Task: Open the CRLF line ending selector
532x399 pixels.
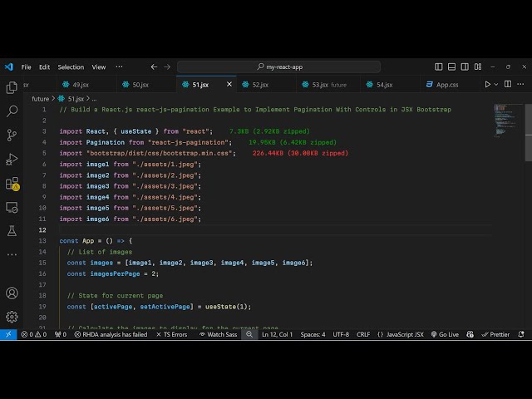Action: pyautogui.click(x=363, y=334)
